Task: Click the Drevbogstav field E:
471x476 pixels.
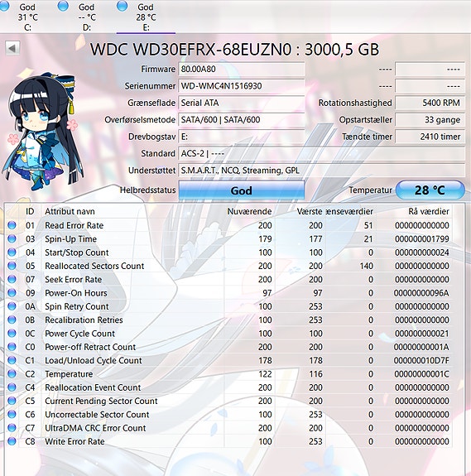Action: [x=241, y=137]
